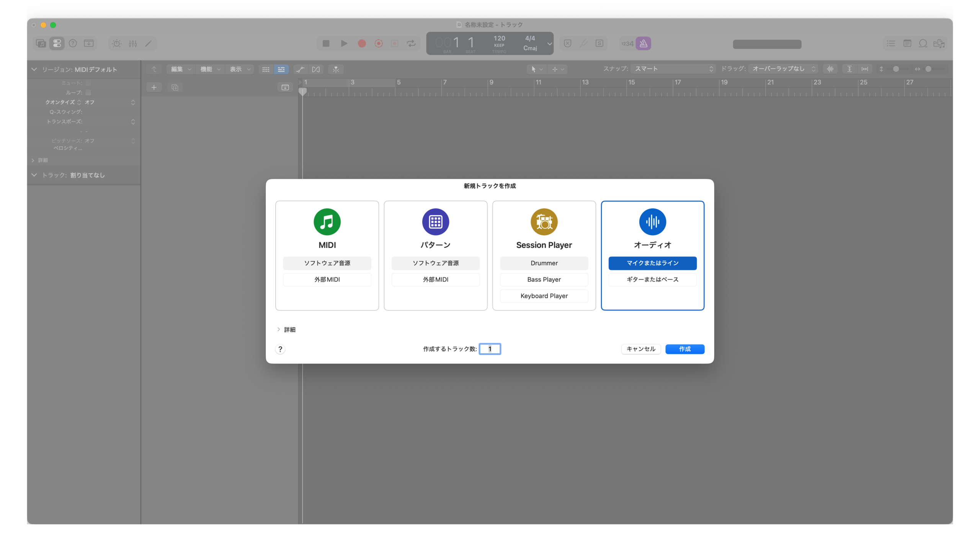
Task: Click the green MIDI track icon
Action: click(x=327, y=222)
